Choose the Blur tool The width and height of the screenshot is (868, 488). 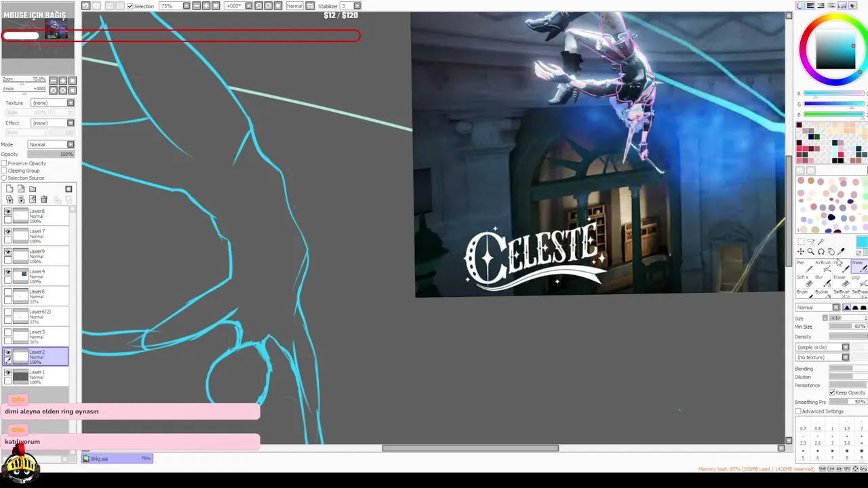coord(823,281)
